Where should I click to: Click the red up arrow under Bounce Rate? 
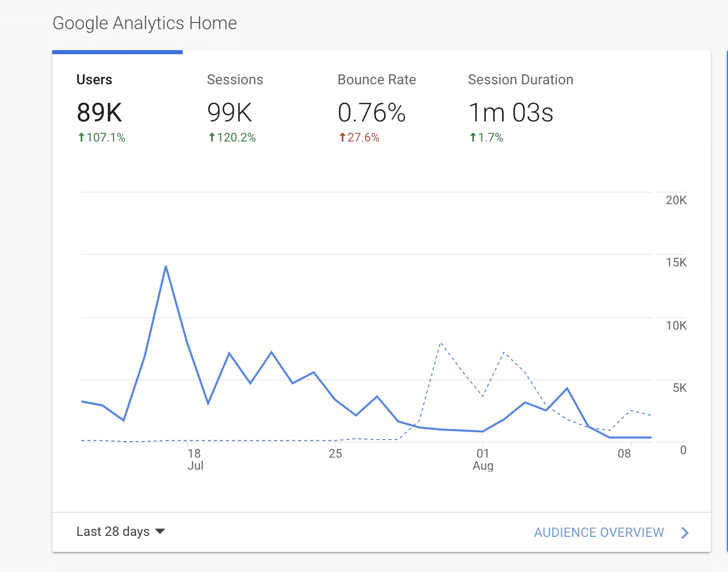(x=342, y=137)
